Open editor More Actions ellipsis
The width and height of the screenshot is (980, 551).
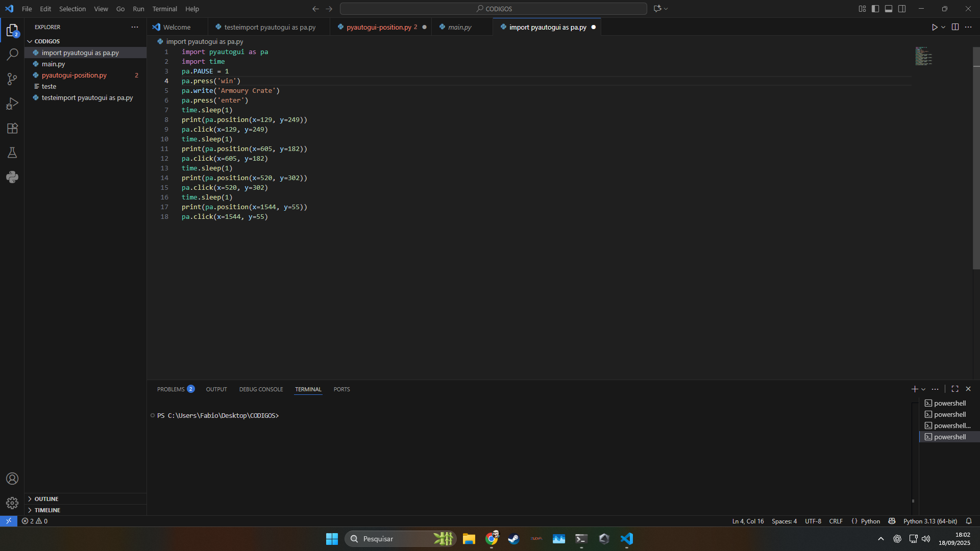968,27
